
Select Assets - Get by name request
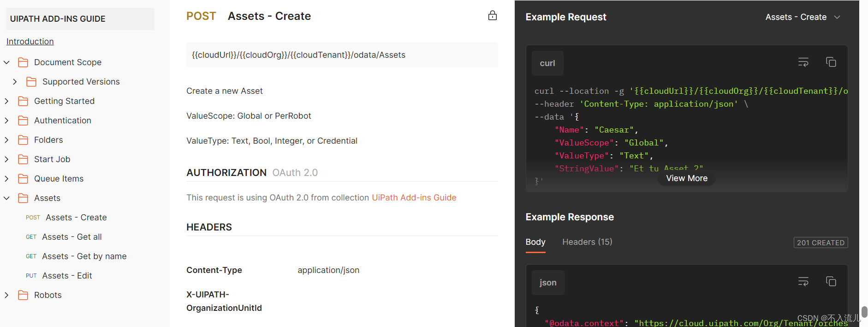[x=84, y=256]
